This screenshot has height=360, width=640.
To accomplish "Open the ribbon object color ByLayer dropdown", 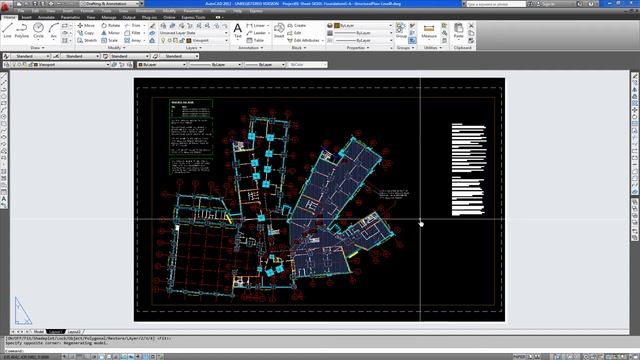I will coord(363,25).
